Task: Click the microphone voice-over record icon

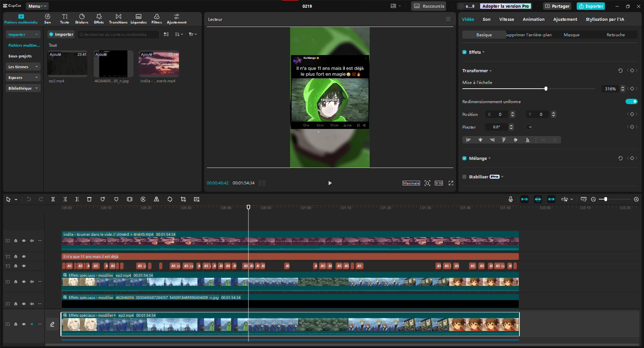Action: pos(511,199)
